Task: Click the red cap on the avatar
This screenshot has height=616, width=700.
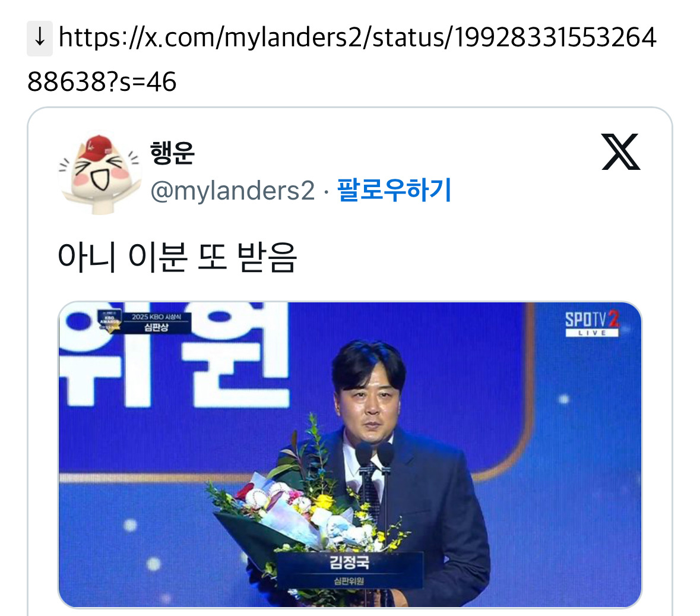Action: point(95,147)
